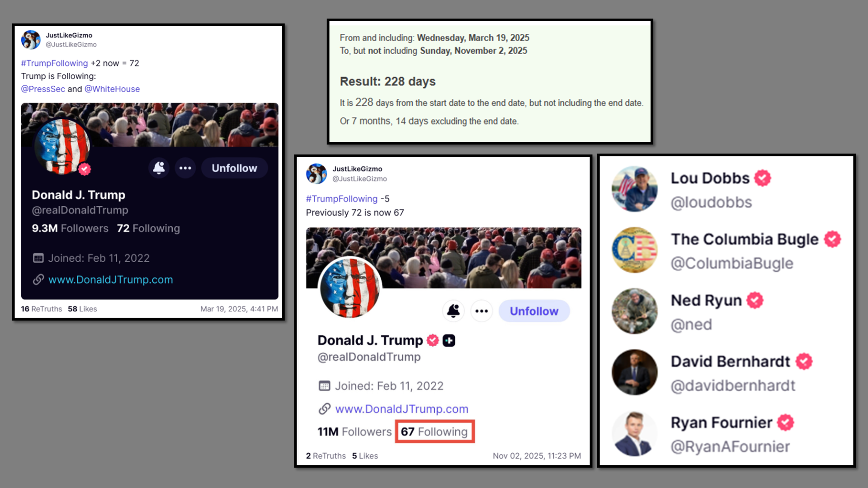Open the #TrumpFollowing hashtag in the +2 post
The height and width of the screenshot is (488, 868).
click(54, 63)
